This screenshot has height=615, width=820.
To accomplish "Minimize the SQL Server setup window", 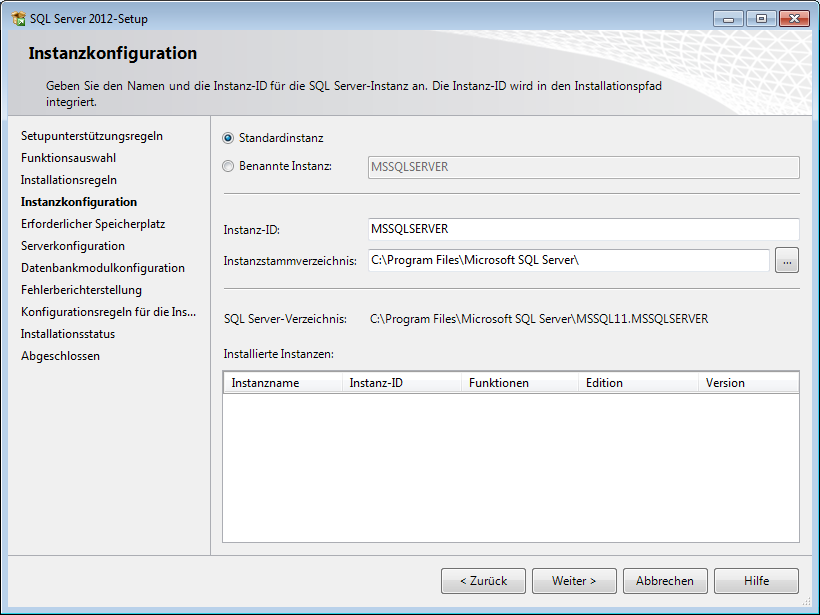I will (728, 18).
